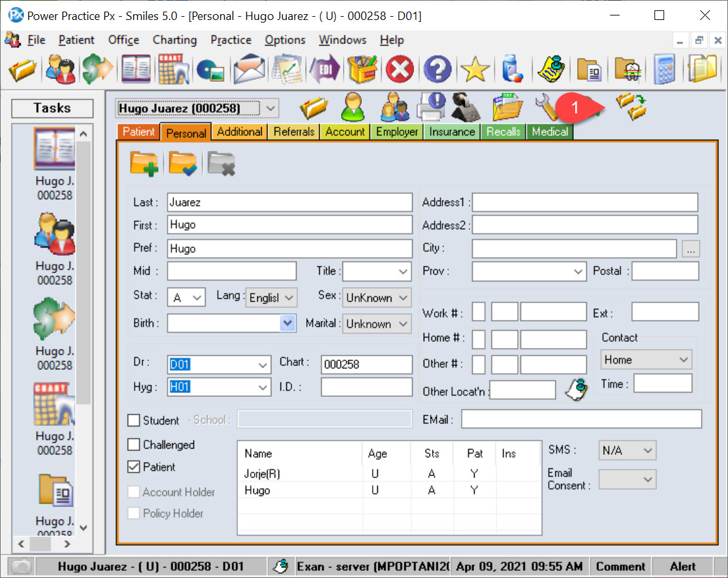Image resolution: width=728 pixels, height=578 pixels.
Task: Click the Tasks panel header button
Action: coord(52,108)
